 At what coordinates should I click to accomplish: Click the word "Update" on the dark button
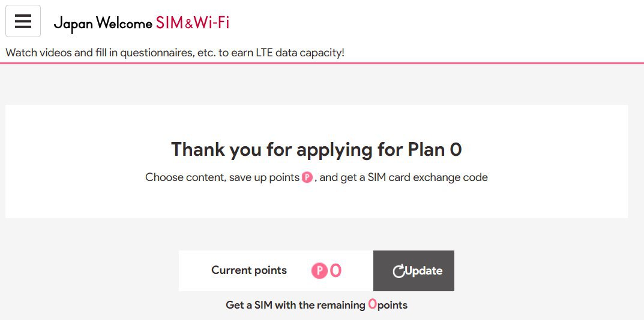point(424,271)
